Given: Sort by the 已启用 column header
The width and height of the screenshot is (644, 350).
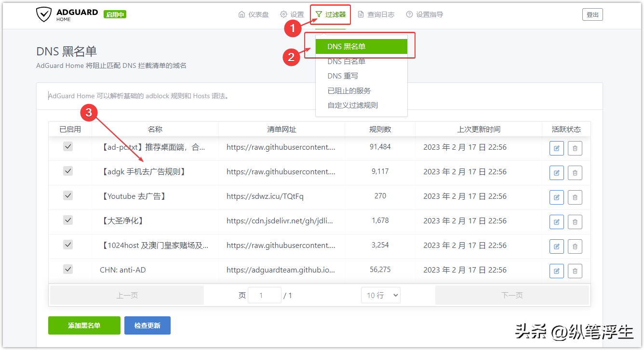Looking at the screenshot, I should [70, 129].
